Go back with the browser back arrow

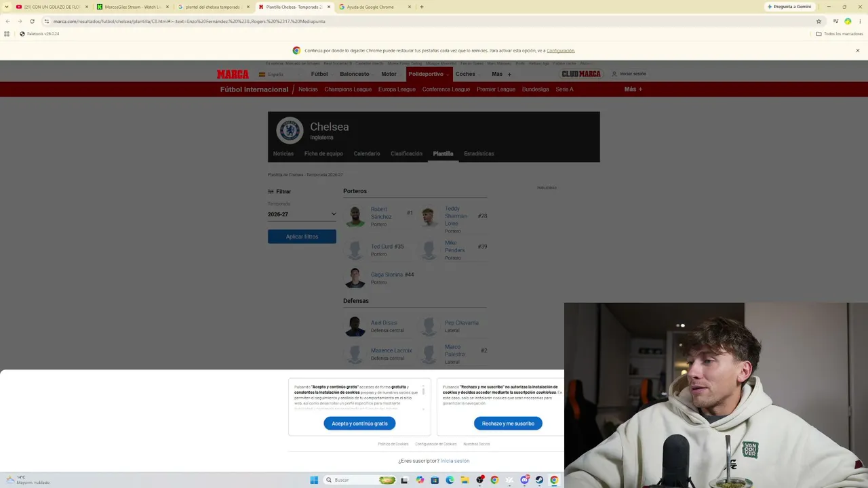7,21
